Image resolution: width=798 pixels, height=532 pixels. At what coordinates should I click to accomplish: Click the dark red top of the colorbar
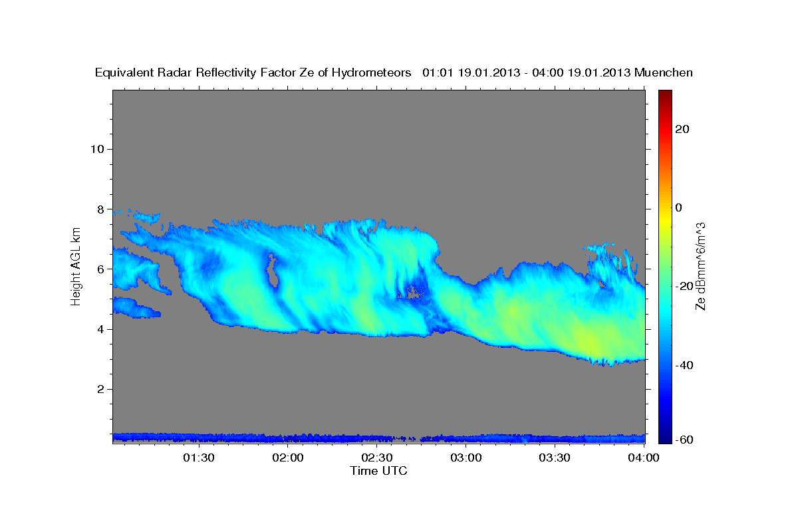tap(665, 95)
